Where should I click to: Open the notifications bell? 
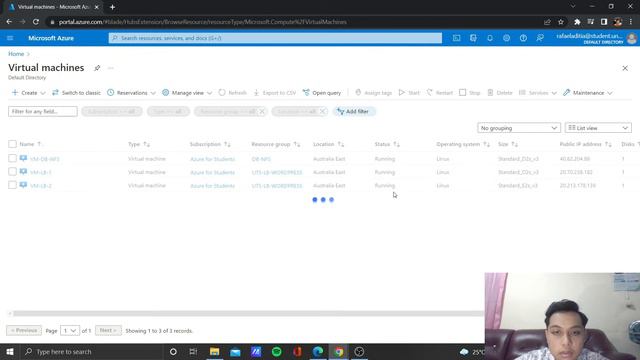[490, 38]
